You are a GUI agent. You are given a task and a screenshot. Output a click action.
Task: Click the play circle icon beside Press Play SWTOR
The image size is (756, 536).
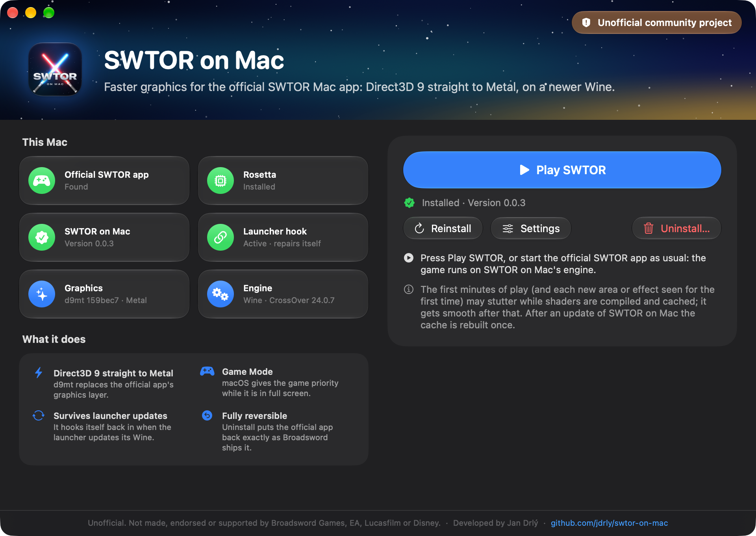click(x=409, y=258)
